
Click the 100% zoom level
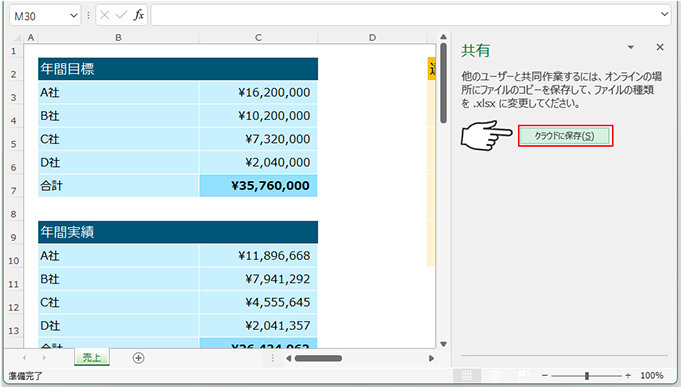point(651,375)
